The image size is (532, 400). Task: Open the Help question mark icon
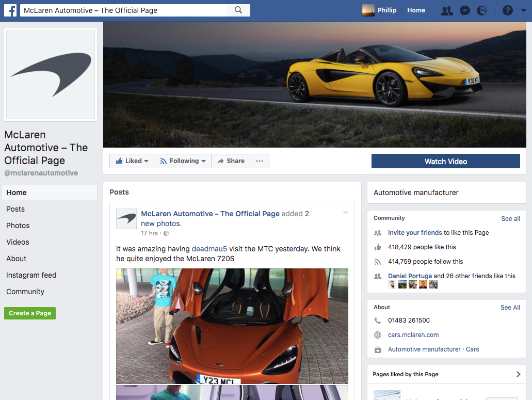pos(508,10)
